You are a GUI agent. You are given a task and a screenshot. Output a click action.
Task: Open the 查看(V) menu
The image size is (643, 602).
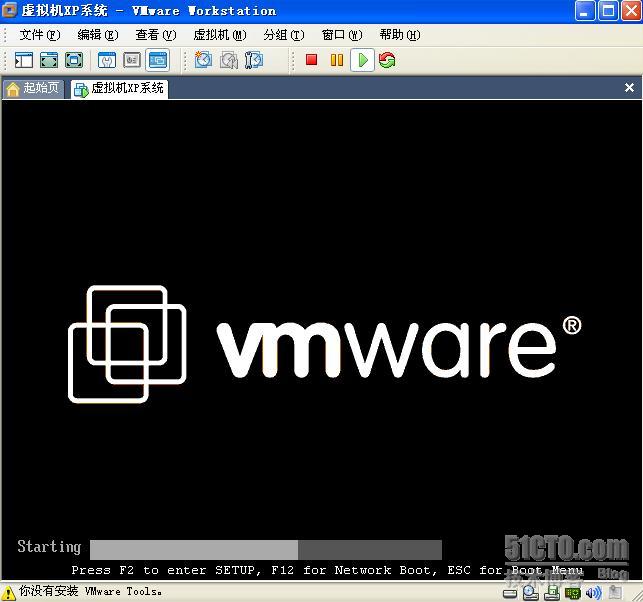[x=156, y=35]
